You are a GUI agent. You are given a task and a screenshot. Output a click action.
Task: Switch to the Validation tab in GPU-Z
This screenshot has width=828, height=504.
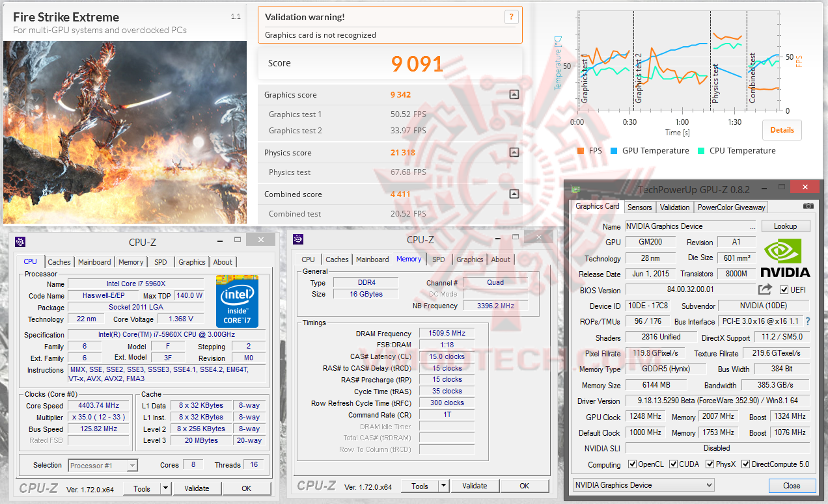674,207
